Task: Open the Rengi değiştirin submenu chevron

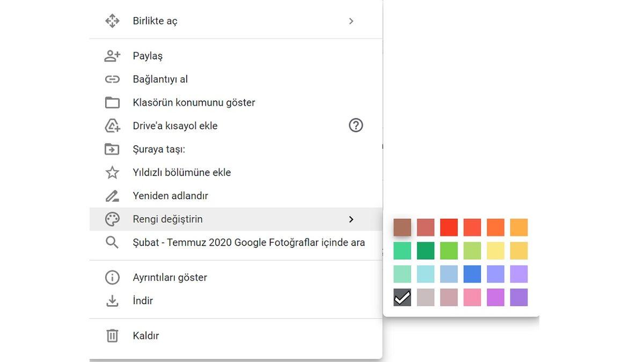Action: coord(352,219)
